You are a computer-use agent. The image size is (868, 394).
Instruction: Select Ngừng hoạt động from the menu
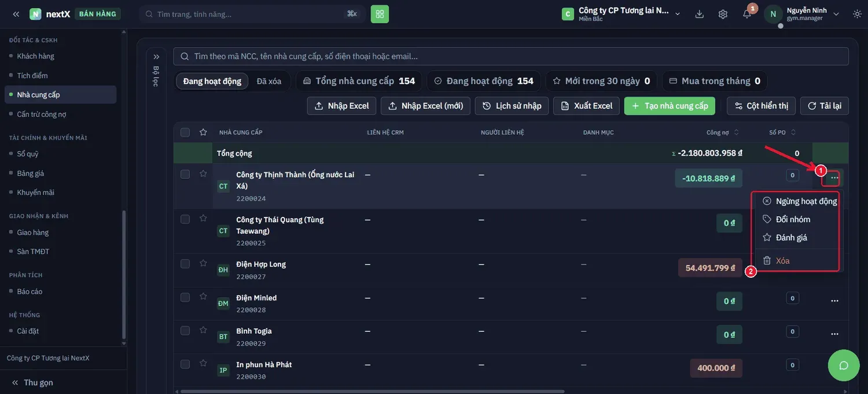pyautogui.click(x=800, y=201)
